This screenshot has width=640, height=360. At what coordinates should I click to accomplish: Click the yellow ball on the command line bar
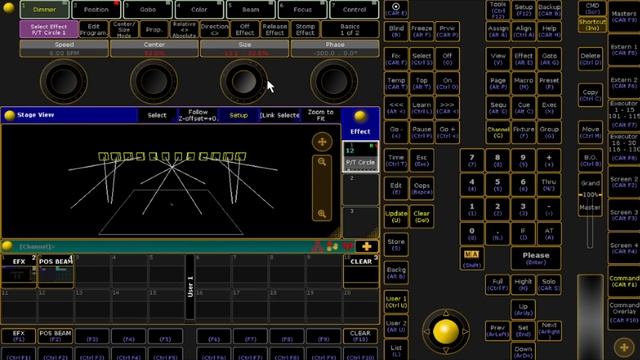click(x=7, y=246)
